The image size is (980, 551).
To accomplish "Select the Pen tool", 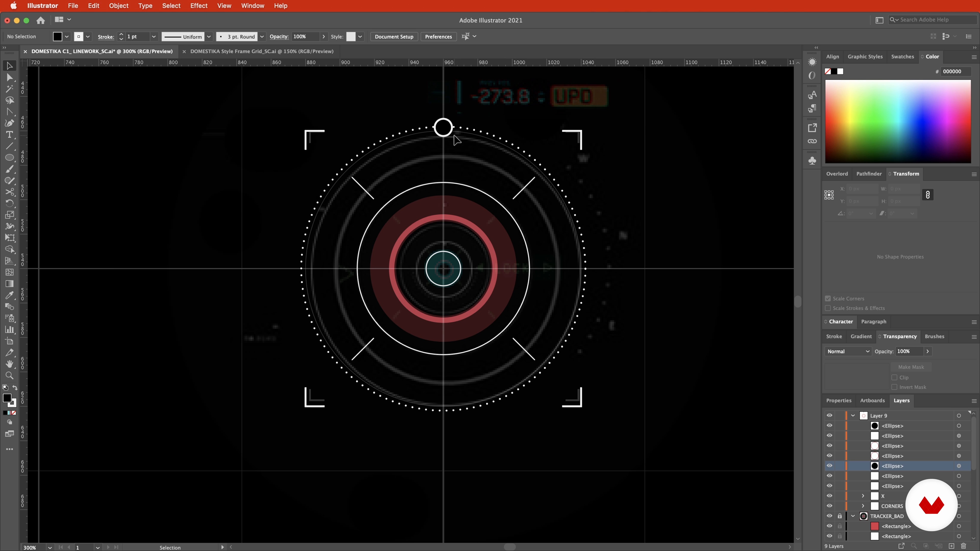I will click(9, 123).
